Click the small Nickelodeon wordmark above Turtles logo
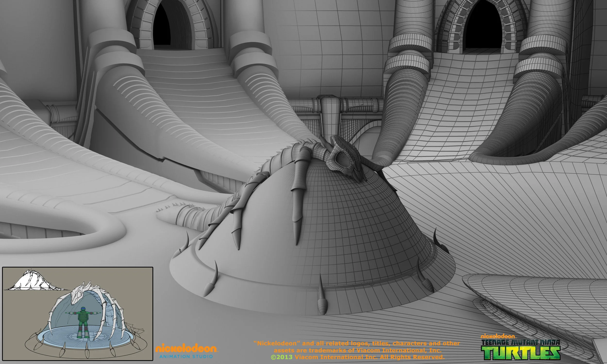The image size is (607, 364). pyautogui.click(x=498, y=336)
